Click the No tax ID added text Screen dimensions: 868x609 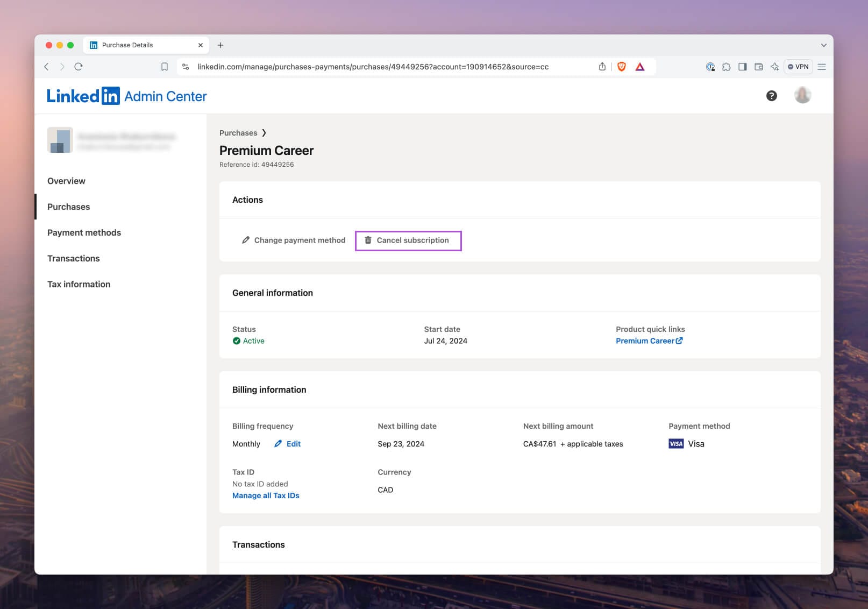[260, 484]
